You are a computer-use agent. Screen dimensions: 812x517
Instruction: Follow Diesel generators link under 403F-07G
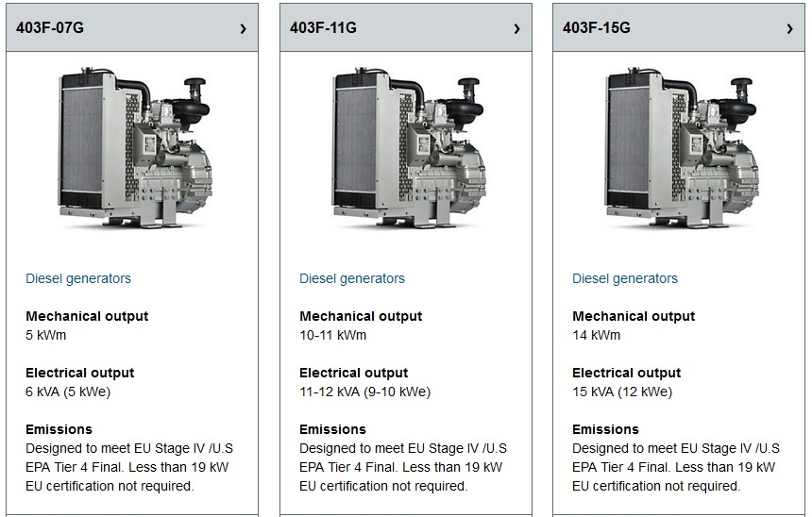[x=78, y=278]
